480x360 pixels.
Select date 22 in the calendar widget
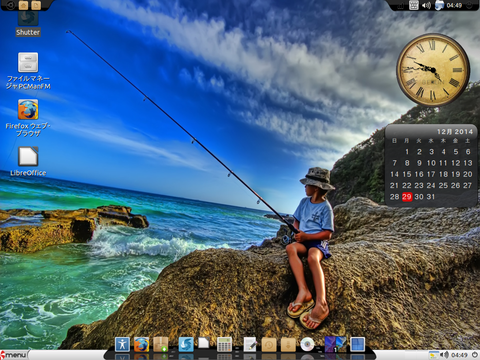point(407,185)
